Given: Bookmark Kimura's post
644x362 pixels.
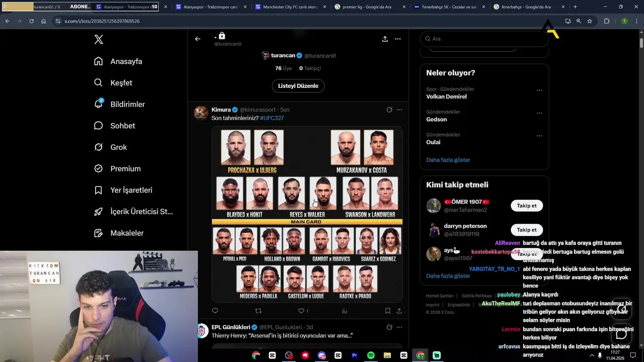Looking at the screenshot, I should [387, 311].
